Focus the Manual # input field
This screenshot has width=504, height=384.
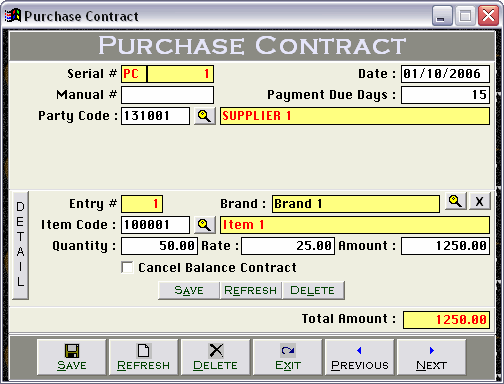167,95
